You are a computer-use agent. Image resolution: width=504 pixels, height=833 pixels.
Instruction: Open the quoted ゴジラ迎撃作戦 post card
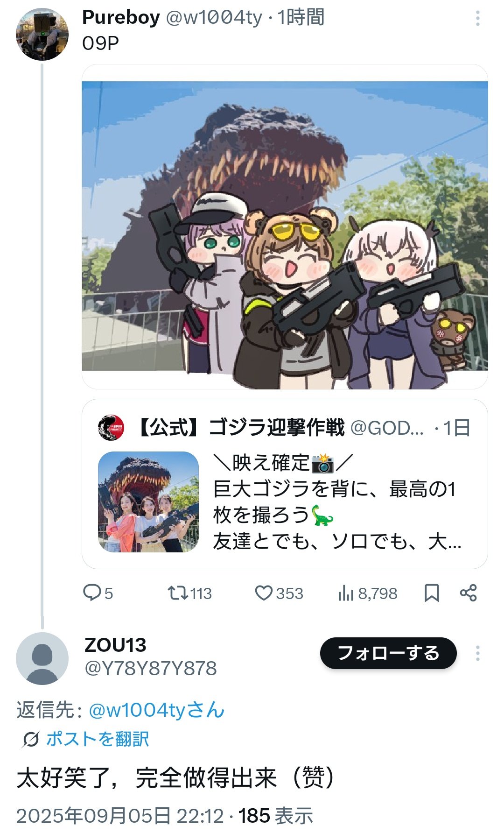(x=285, y=484)
